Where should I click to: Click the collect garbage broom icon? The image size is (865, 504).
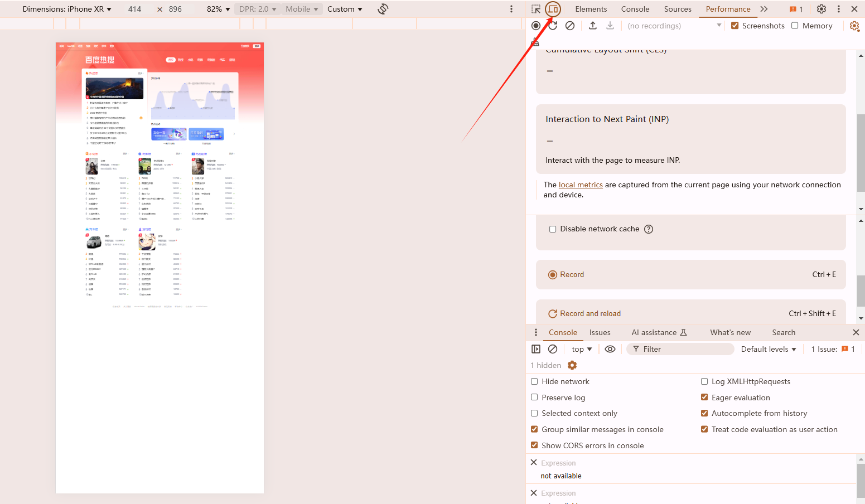(535, 42)
